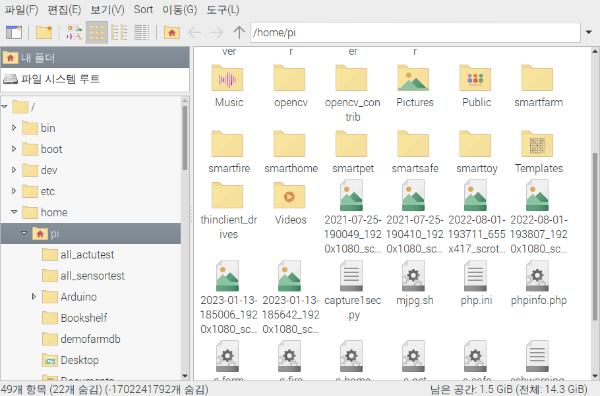Select the Templates folder icon
The height and width of the screenshot is (396, 600).
538,143
